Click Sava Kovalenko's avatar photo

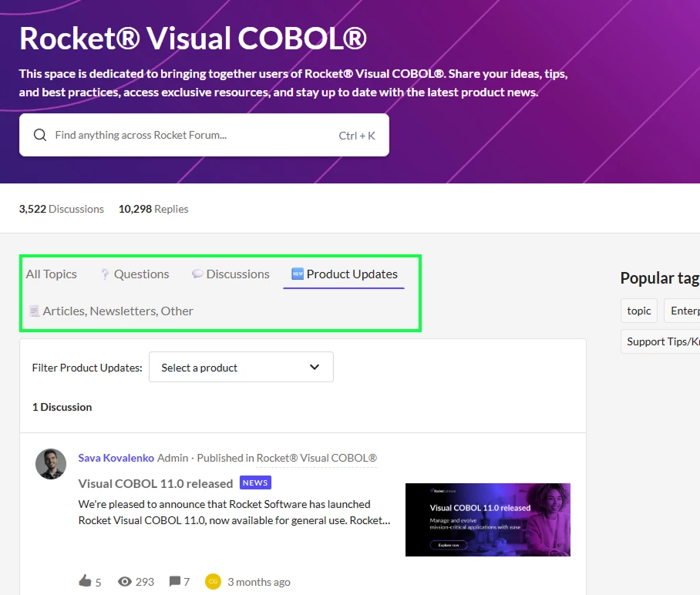pyautogui.click(x=51, y=464)
